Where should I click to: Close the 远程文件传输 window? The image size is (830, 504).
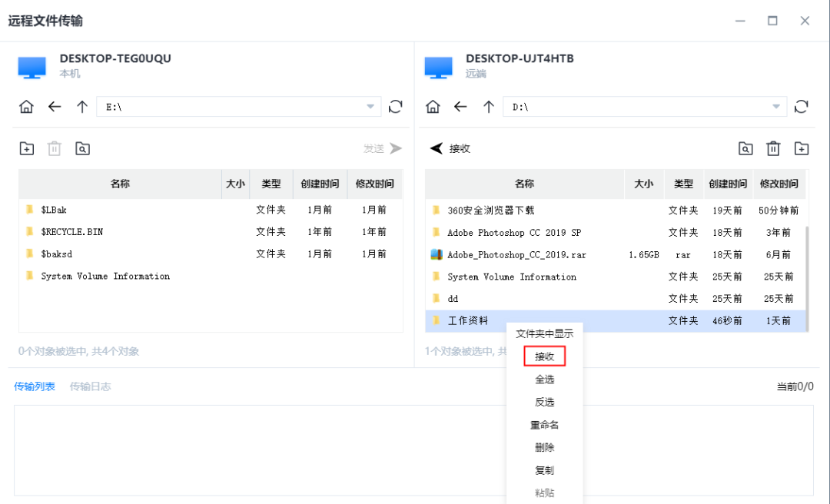[x=805, y=21]
